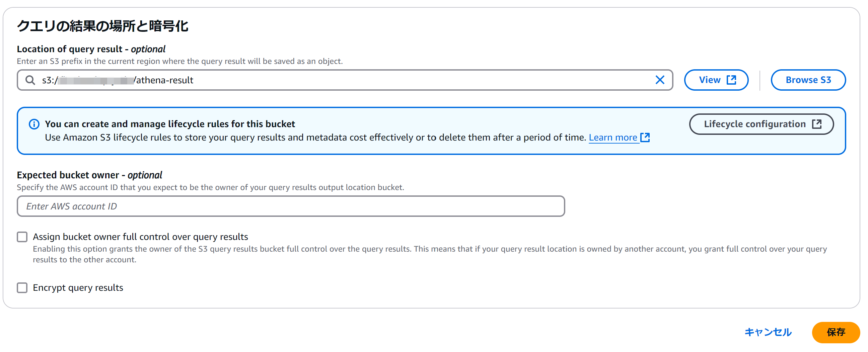Clear the query result location with the X icon
This screenshot has height=352, width=868.
(659, 80)
